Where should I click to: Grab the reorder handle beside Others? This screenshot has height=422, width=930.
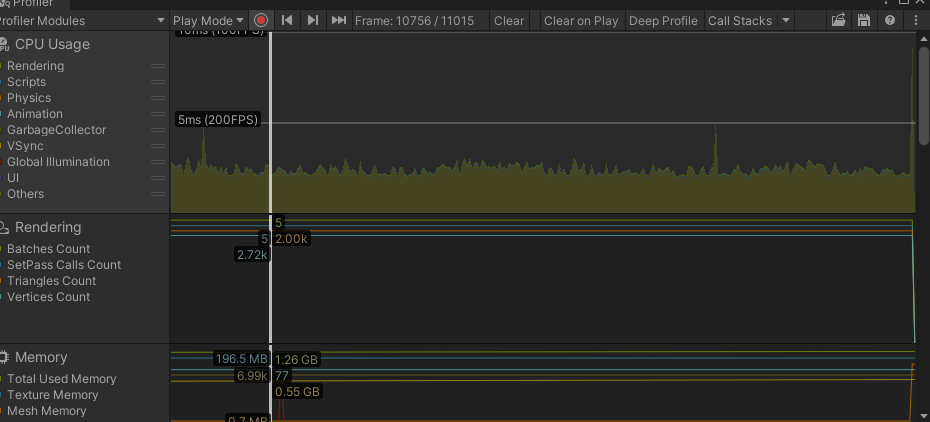pyautogui.click(x=158, y=194)
